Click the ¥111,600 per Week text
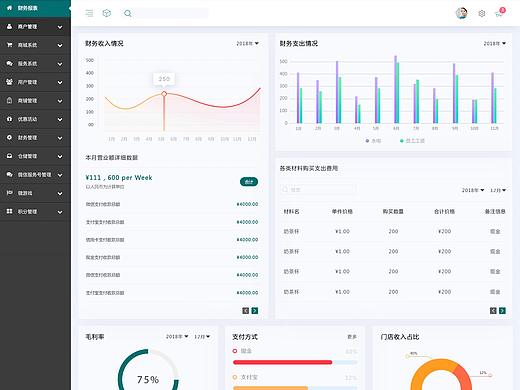520x390 pixels. (119, 178)
